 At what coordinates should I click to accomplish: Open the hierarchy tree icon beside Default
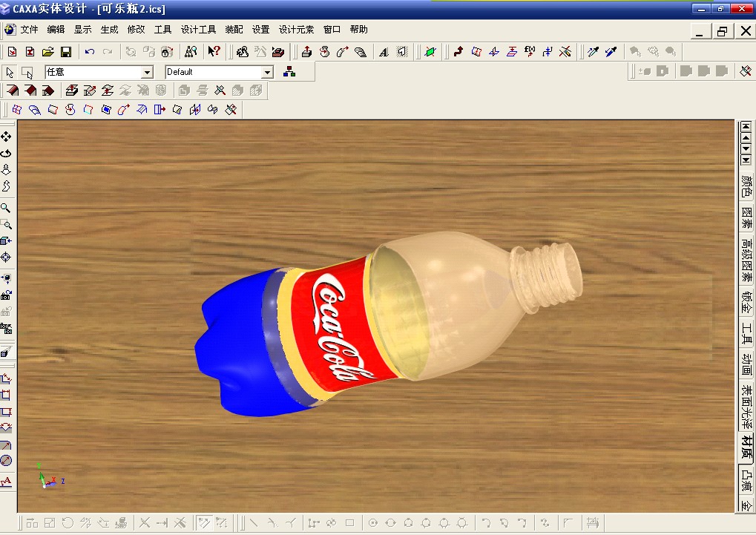(289, 72)
